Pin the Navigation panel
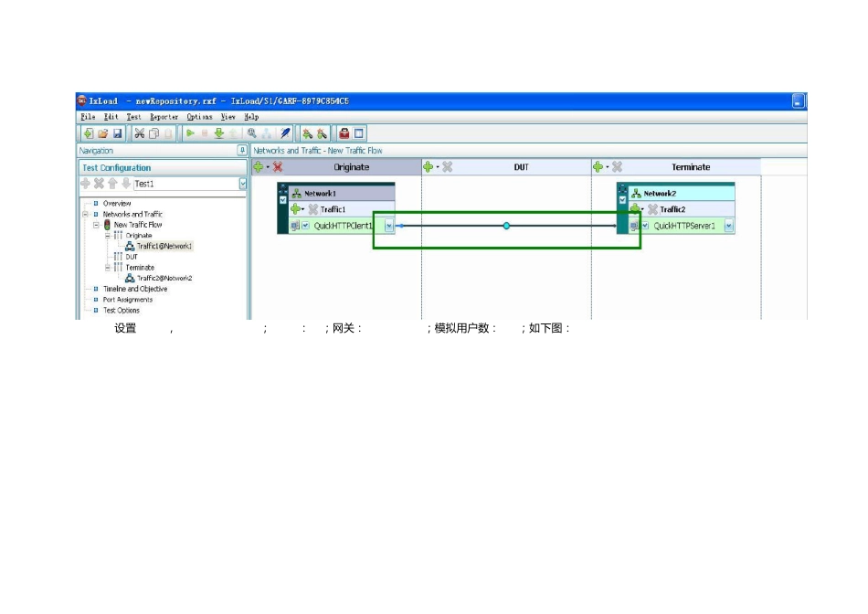This screenshot has width=868, height=614. (242, 150)
